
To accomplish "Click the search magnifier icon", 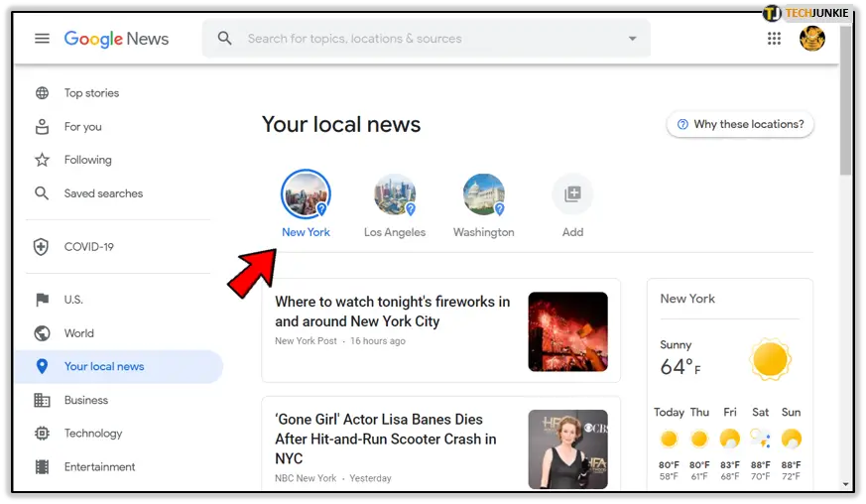I will [x=224, y=38].
